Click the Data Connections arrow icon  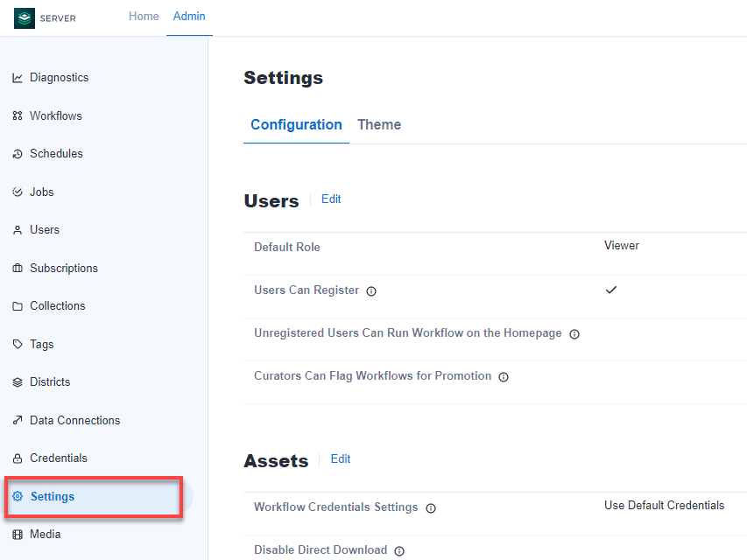click(x=18, y=420)
